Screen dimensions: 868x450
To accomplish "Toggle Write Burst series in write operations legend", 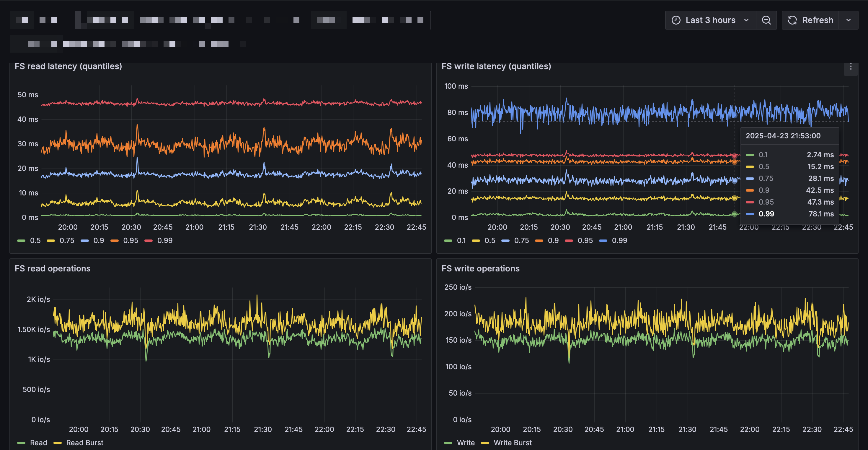I will click(506, 443).
